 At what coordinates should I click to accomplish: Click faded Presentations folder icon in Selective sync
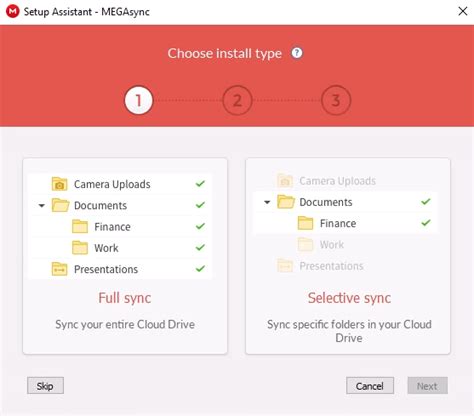[285, 266]
